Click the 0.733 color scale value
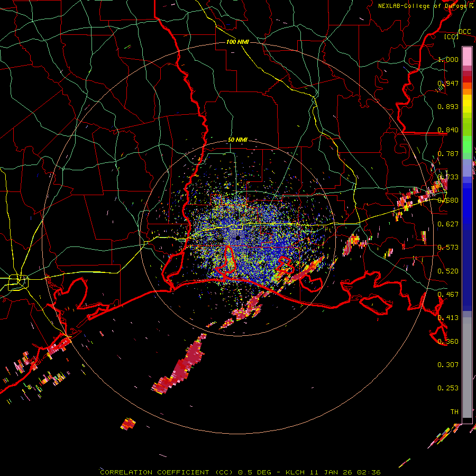Viewport: 476px width, 476px height. [448, 177]
